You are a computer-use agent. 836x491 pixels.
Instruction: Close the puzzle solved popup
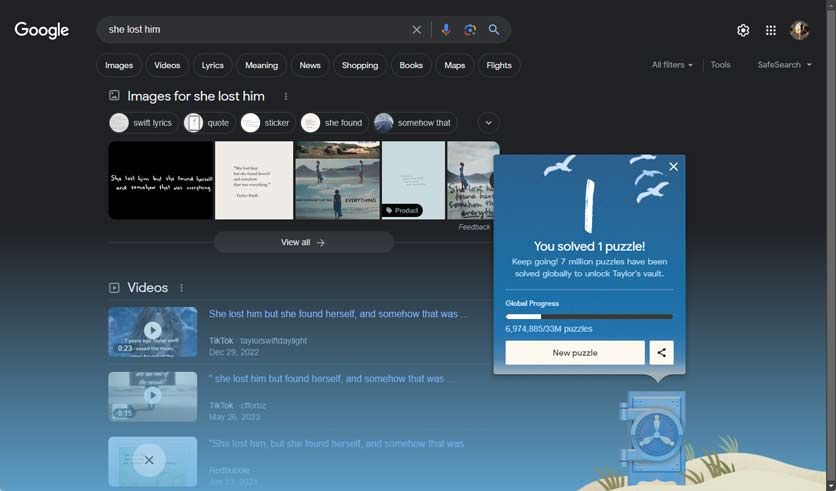pos(673,167)
